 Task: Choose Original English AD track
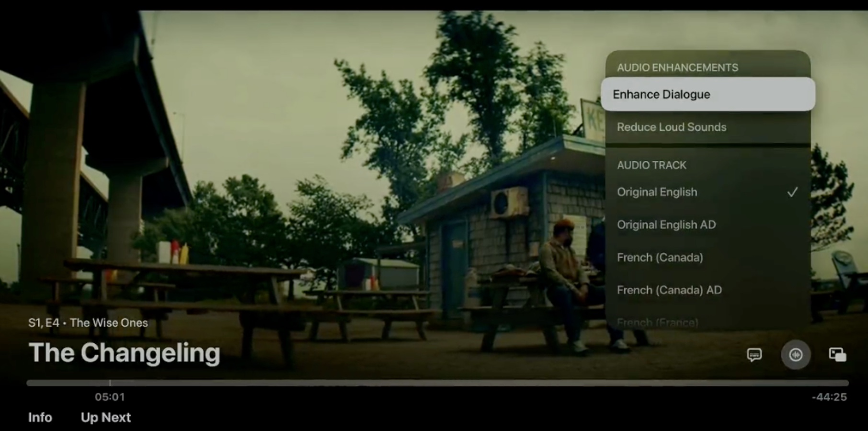point(708,225)
